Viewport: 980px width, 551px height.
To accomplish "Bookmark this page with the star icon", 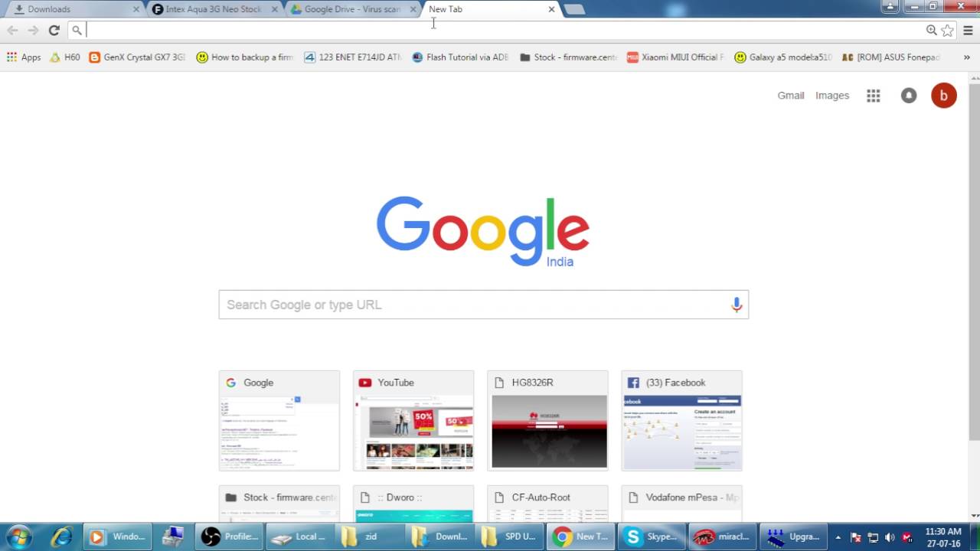I will tap(947, 31).
